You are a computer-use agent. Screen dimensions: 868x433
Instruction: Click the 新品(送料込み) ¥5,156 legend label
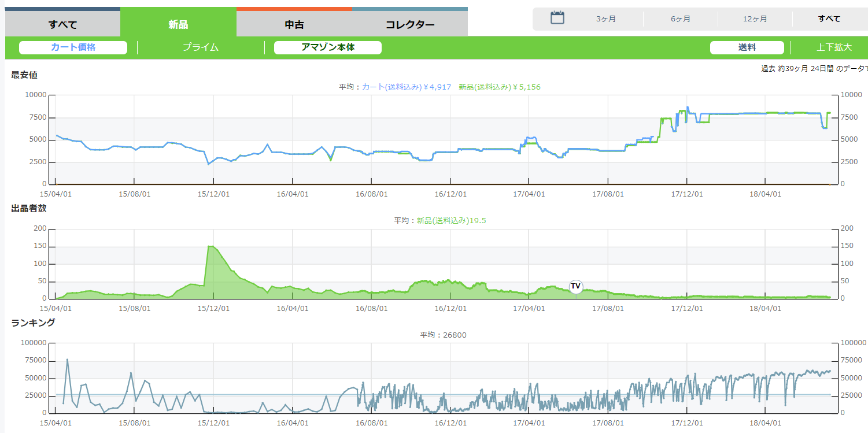pyautogui.click(x=499, y=87)
